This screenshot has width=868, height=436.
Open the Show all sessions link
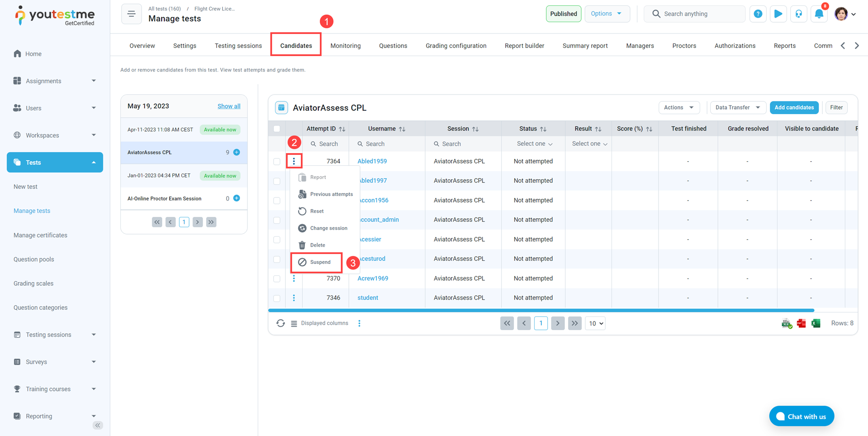229,106
